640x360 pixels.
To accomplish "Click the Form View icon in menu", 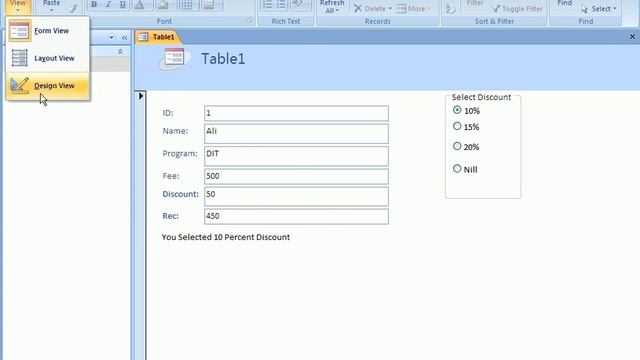I will [20, 31].
